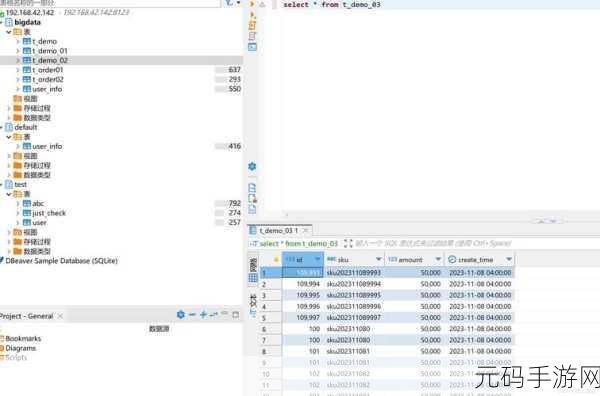Select the user_info table under default
Image resolution: width=600 pixels, height=396 pixels.
point(47,146)
